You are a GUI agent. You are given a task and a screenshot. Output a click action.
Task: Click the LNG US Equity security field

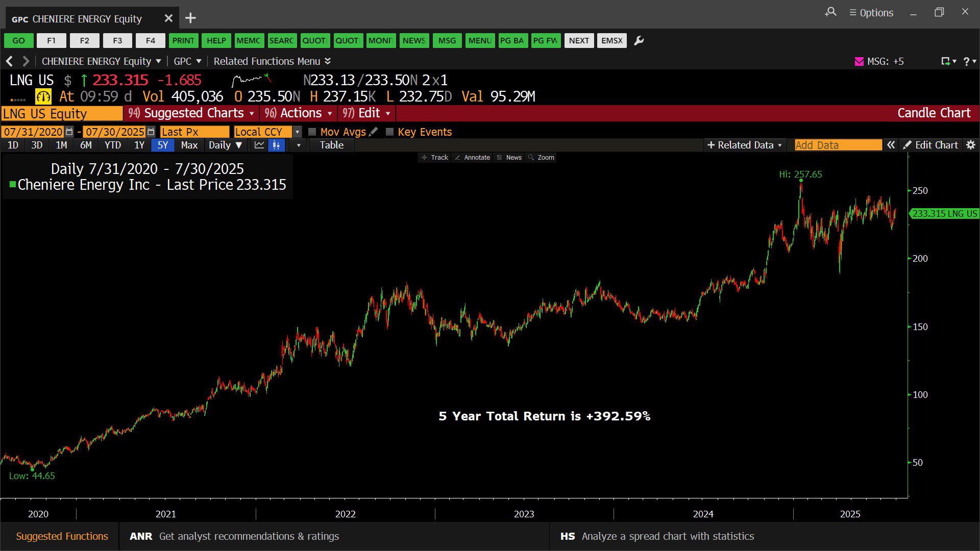tap(62, 113)
